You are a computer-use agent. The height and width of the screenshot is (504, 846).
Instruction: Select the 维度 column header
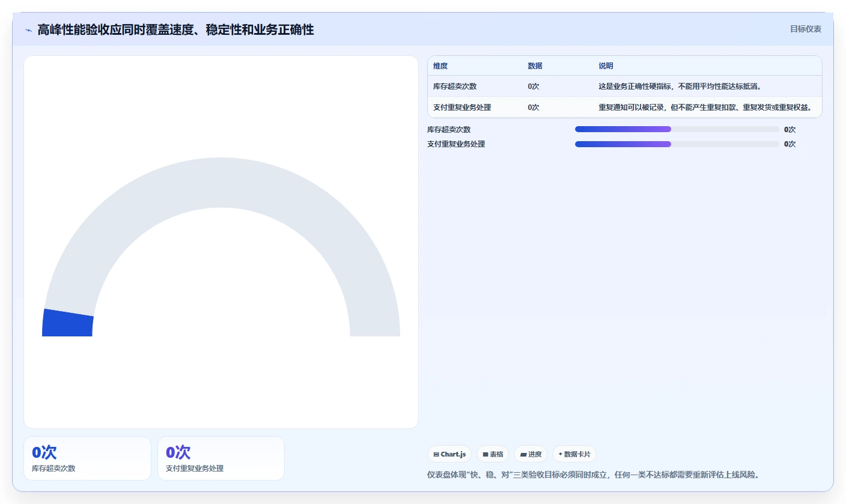[x=440, y=66]
